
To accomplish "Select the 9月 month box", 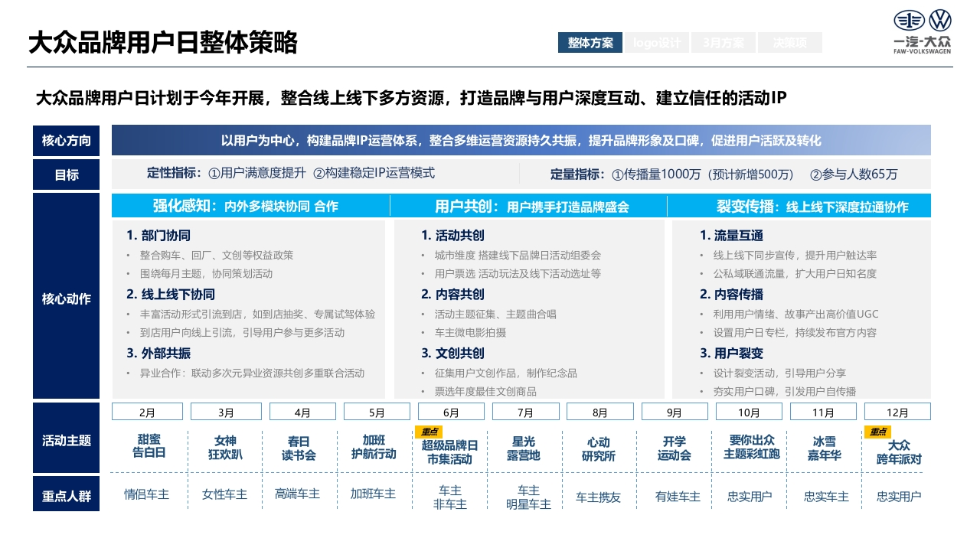I will 675,412.
